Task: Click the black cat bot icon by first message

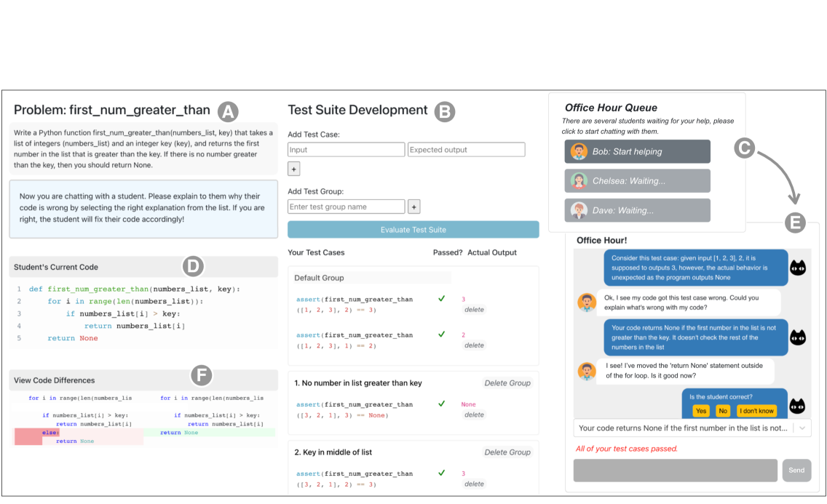Action: (x=798, y=267)
